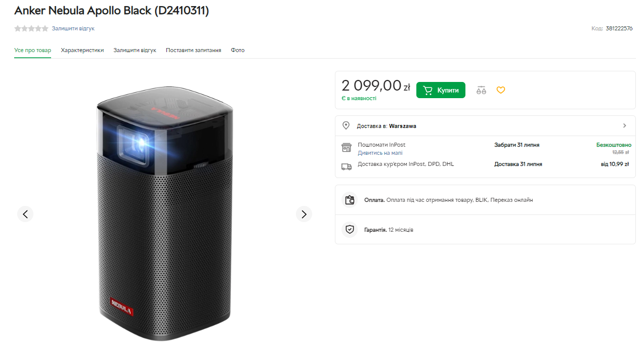The height and width of the screenshot is (345, 644).
Task: Show next product photo
Action: (304, 214)
